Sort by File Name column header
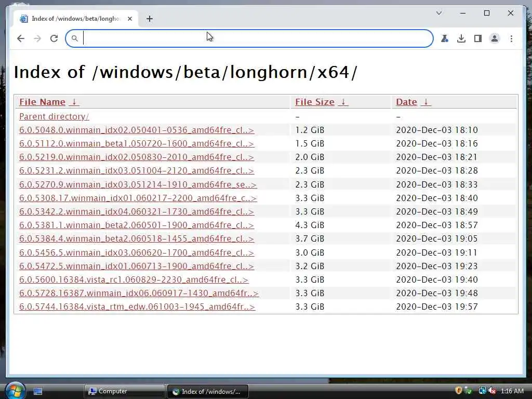 [43, 102]
